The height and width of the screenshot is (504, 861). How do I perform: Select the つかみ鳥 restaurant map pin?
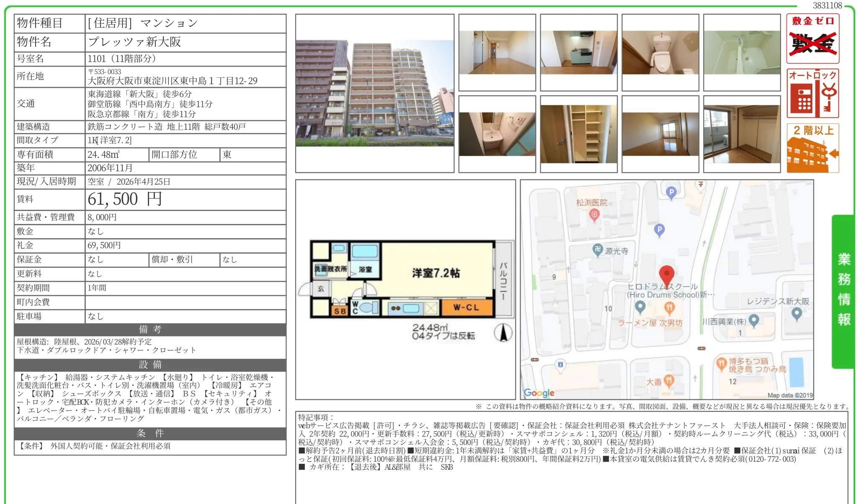(x=721, y=364)
